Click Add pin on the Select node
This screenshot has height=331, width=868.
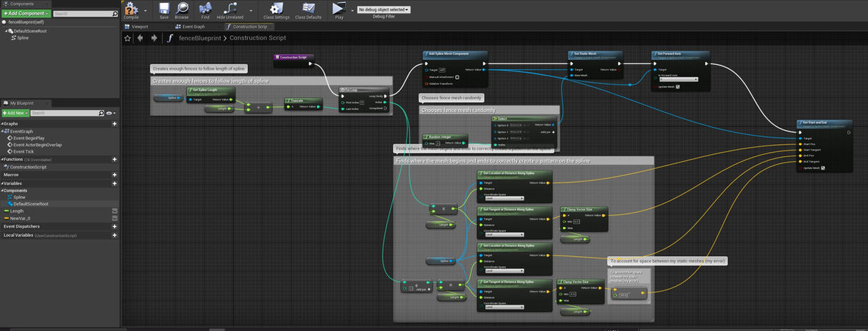click(x=547, y=132)
